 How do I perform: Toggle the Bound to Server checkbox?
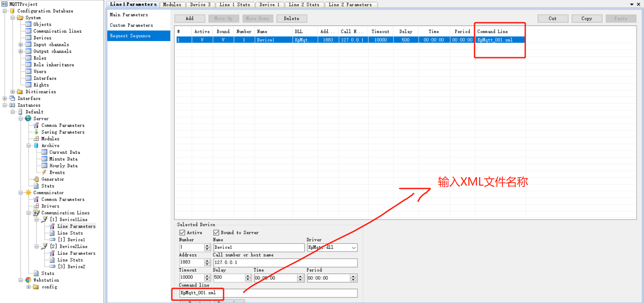point(216,232)
